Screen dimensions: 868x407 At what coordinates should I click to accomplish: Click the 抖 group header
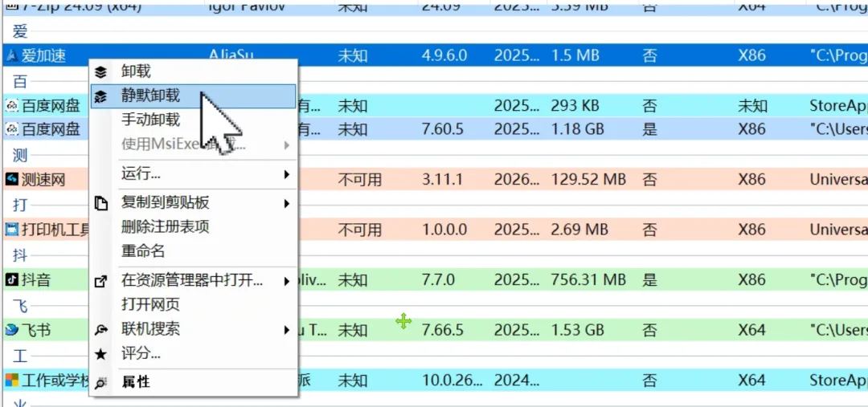click(20, 255)
